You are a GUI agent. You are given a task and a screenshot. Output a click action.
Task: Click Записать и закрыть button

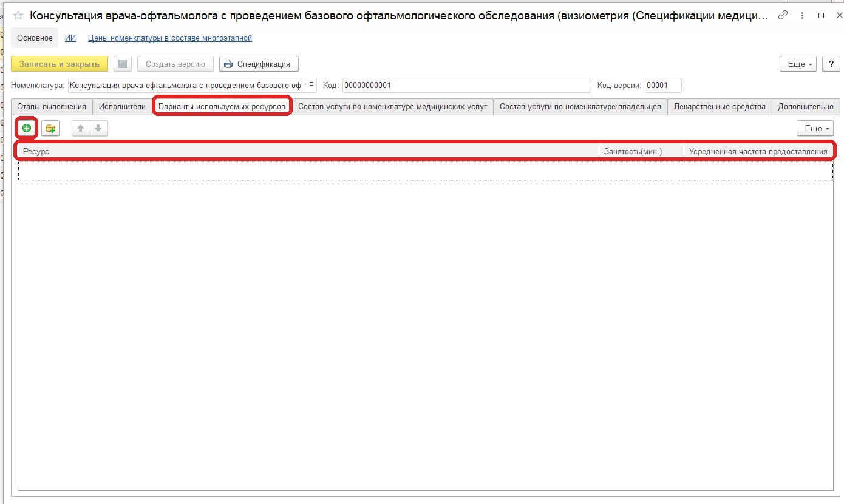tap(60, 64)
